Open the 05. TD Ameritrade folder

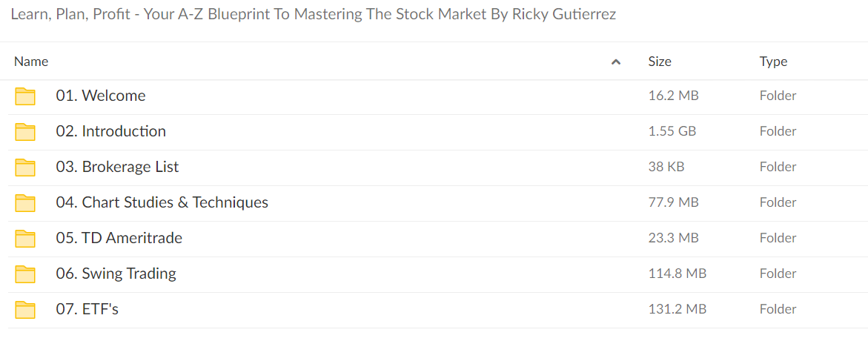(x=119, y=238)
